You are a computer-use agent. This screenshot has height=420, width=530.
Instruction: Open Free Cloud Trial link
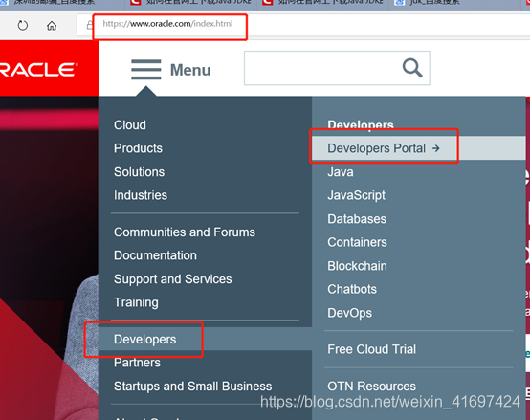371,349
